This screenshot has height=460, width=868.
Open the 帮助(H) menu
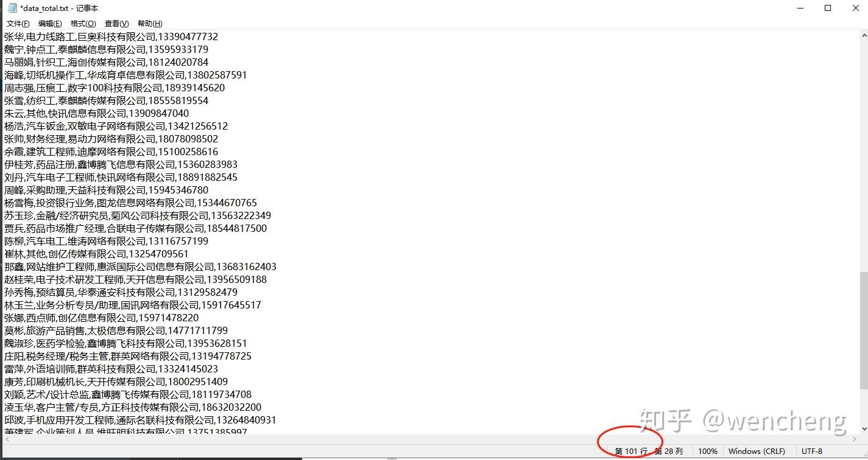pyautogui.click(x=150, y=23)
